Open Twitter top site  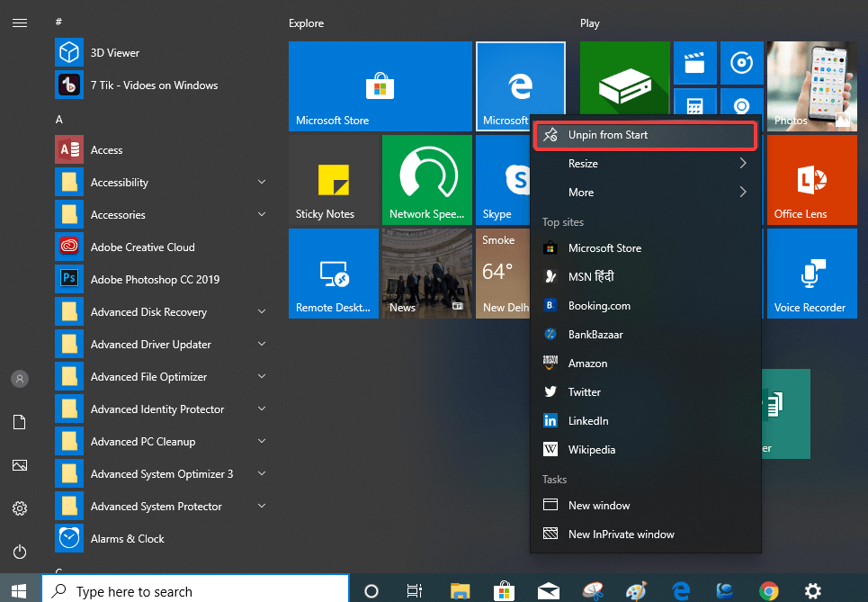(645, 392)
